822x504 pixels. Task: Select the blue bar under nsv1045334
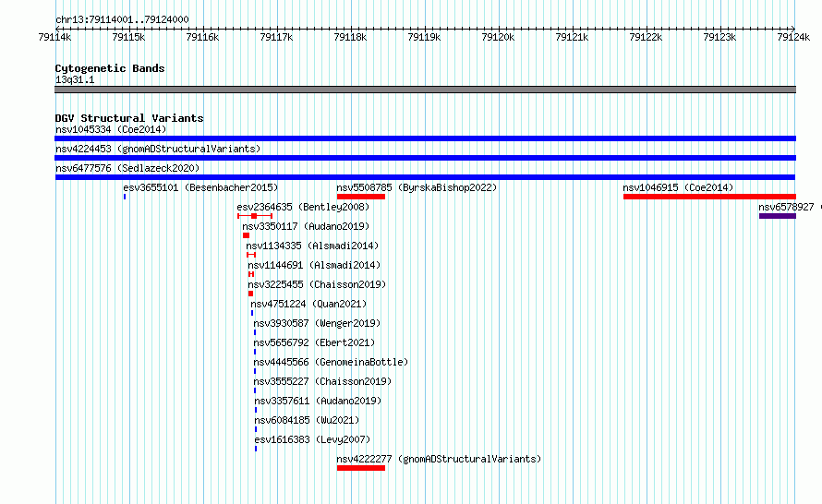click(x=425, y=138)
